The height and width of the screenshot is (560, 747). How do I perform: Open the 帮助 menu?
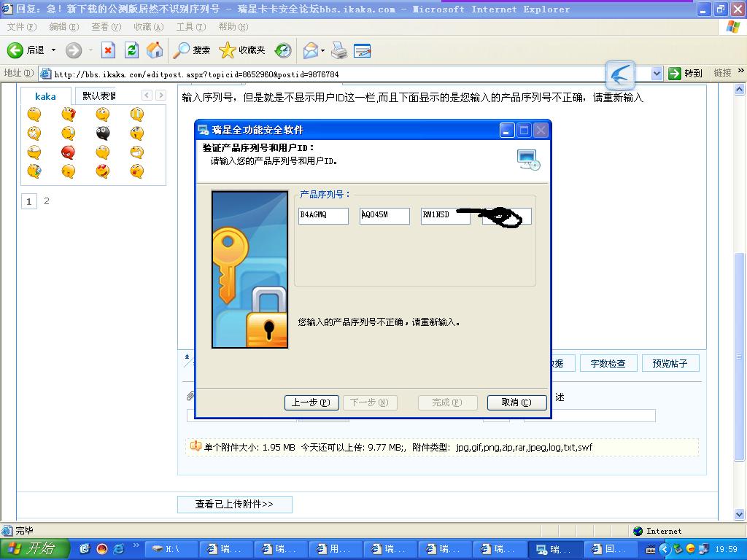click(x=233, y=27)
